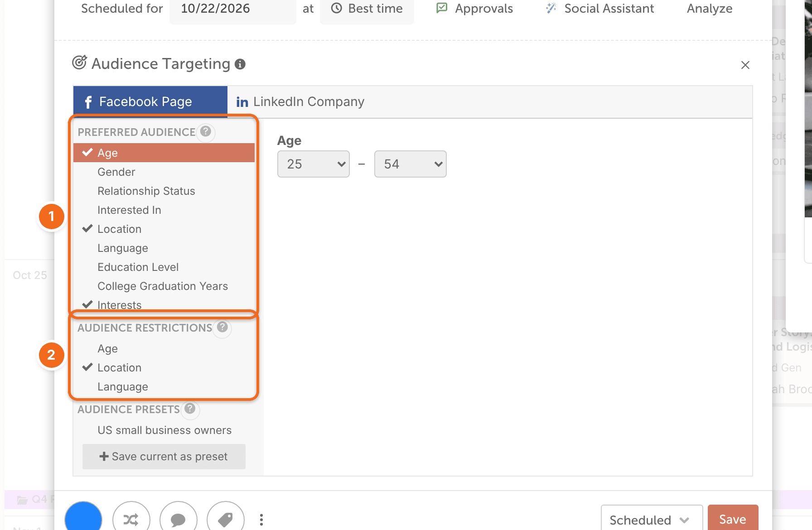Select College Graduation Years option
812x530 pixels.
click(164, 286)
